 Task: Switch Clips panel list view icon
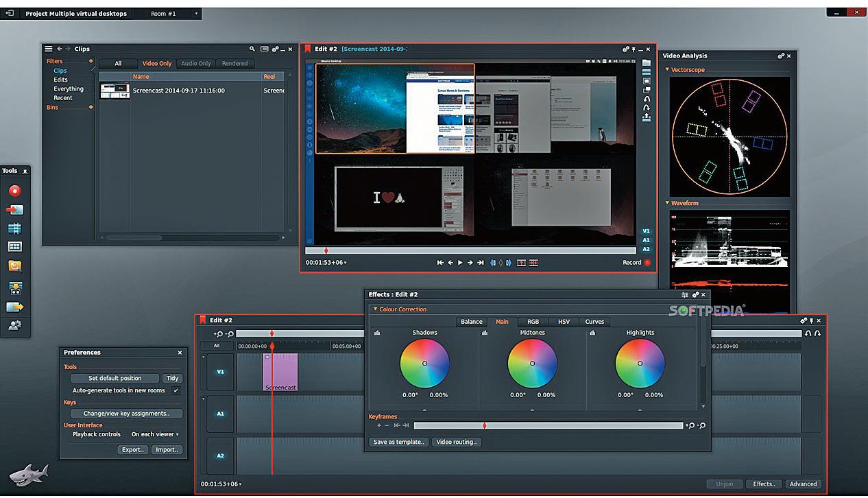click(x=265, y=49)
